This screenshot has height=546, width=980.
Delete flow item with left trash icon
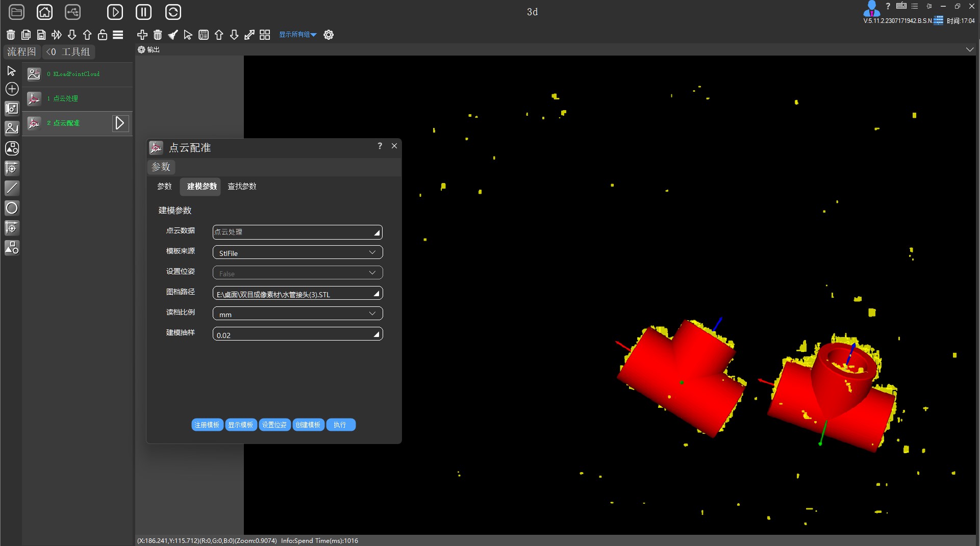point(11,35)
